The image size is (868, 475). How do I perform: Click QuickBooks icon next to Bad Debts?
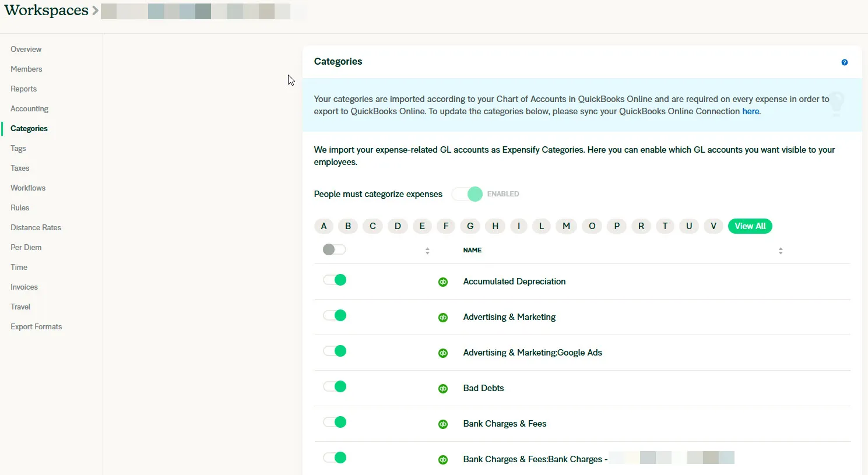[443, 389]
